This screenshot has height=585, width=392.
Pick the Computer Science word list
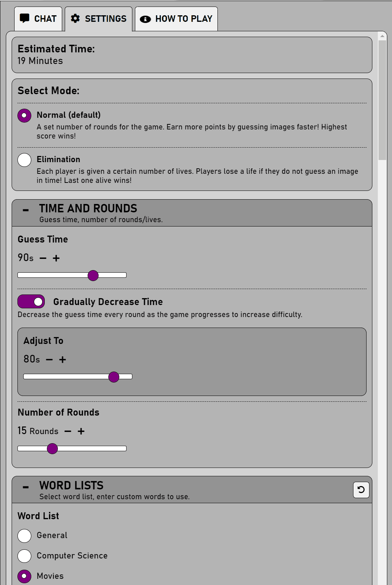pos(24,556)
